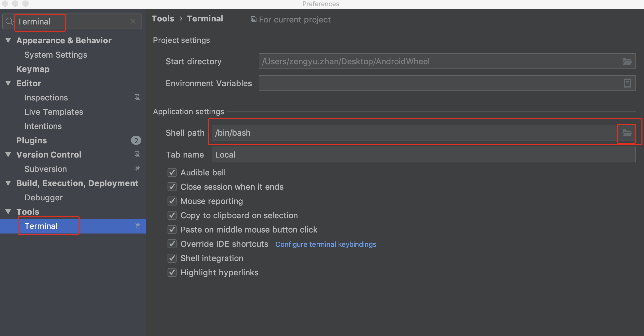
Task: Collapse the Version Control tree node
Action: (8, 154)
